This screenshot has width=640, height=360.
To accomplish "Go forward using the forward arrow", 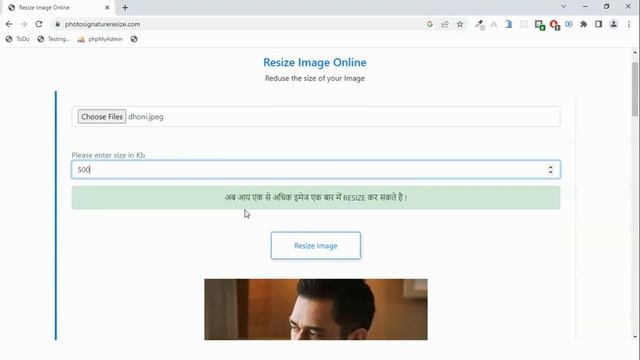I will point(24,24).
